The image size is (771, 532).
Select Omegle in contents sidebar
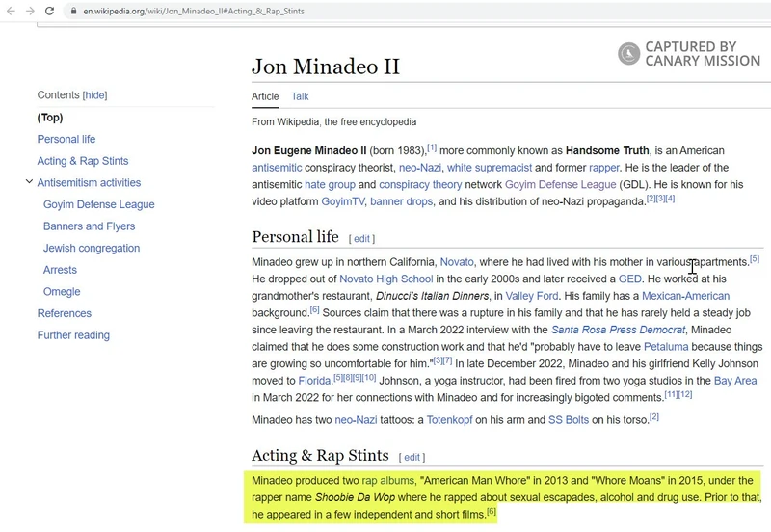coord(62,292)
